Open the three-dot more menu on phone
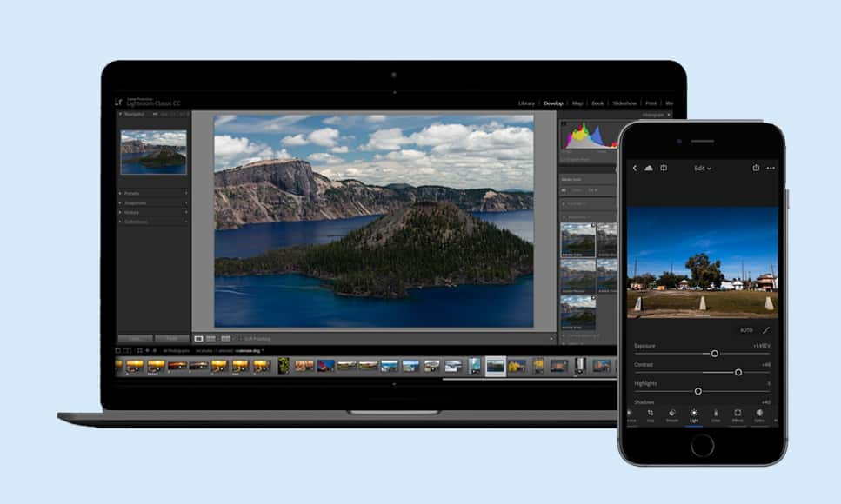 771,168
